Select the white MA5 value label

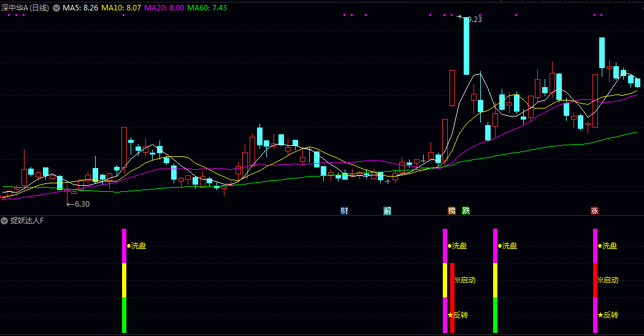point(80,9)
